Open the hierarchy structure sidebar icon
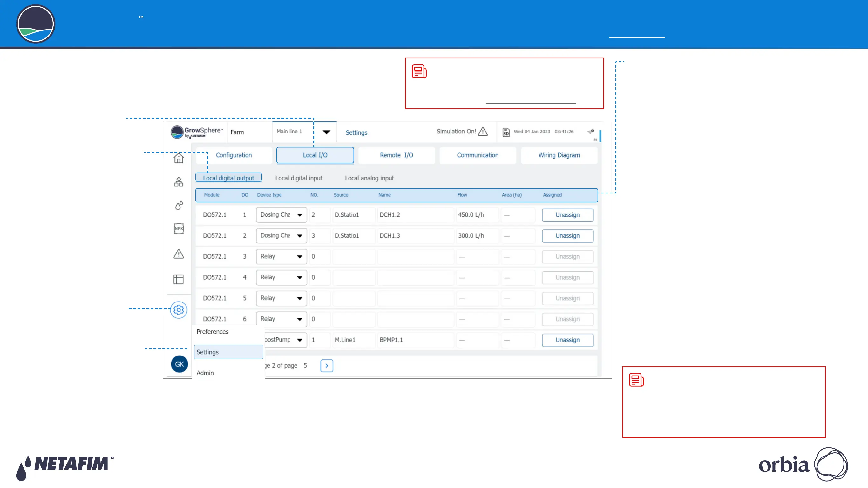Screen dimensions: 868x488 (179, 182)
